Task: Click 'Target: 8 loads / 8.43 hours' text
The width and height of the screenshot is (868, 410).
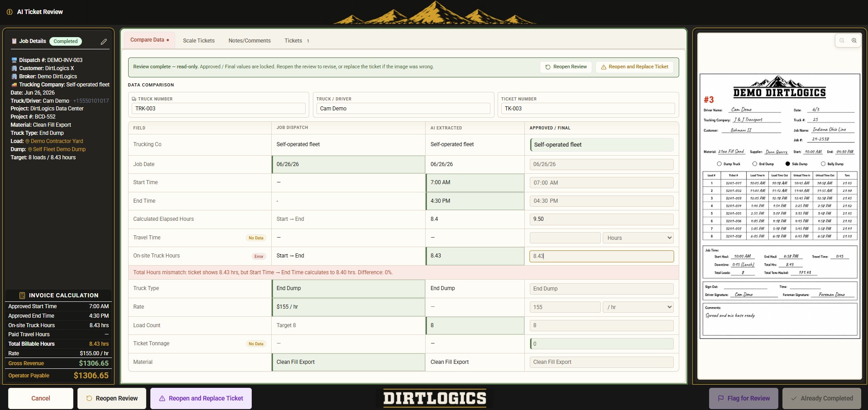Action: pos(43,157)
